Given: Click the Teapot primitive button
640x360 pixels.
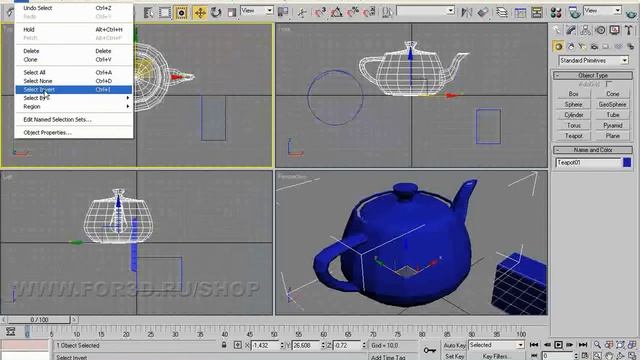Looking at the screenshot, I should (x=573, y=136).
